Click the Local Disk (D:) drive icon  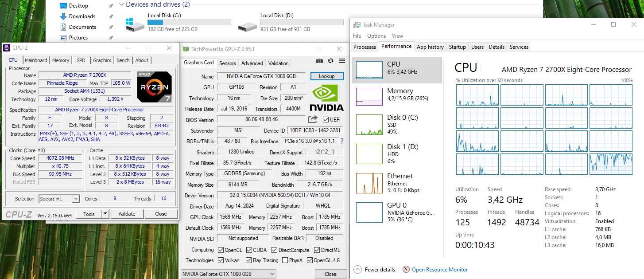click(x=247, y=26)
